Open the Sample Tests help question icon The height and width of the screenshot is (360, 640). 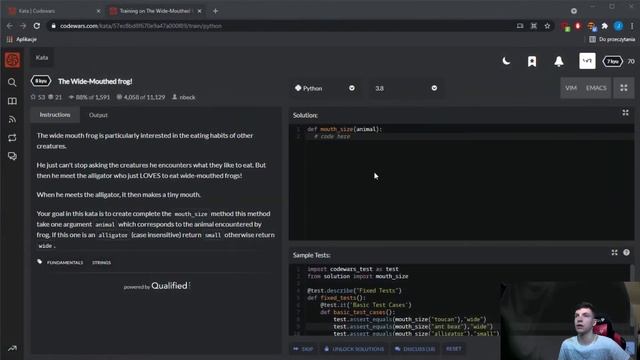click(626, 253)
